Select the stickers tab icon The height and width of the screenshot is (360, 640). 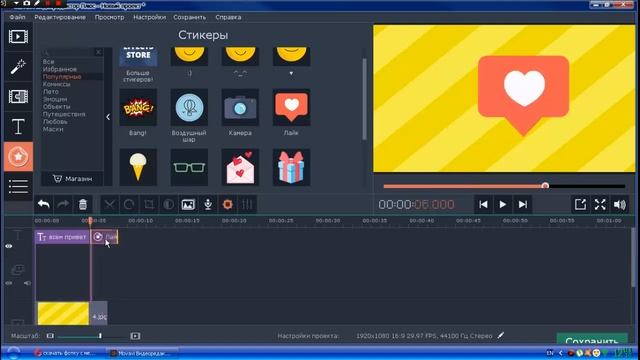coord(18,157)
